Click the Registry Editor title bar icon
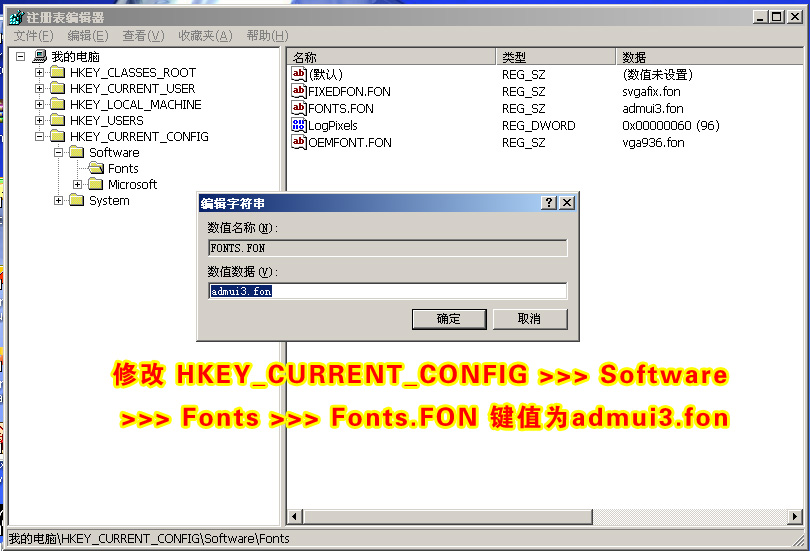Screen dimensions: 810x551 (17, 17)
